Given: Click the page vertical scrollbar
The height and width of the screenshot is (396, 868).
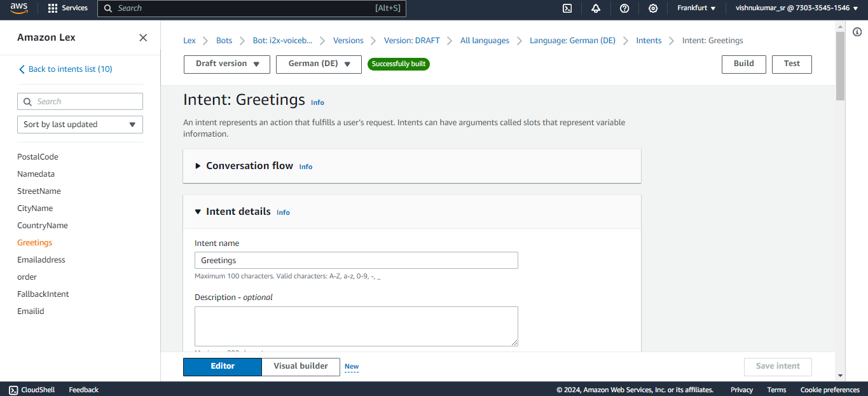Looking at the screenshot, I should [841, 66].
